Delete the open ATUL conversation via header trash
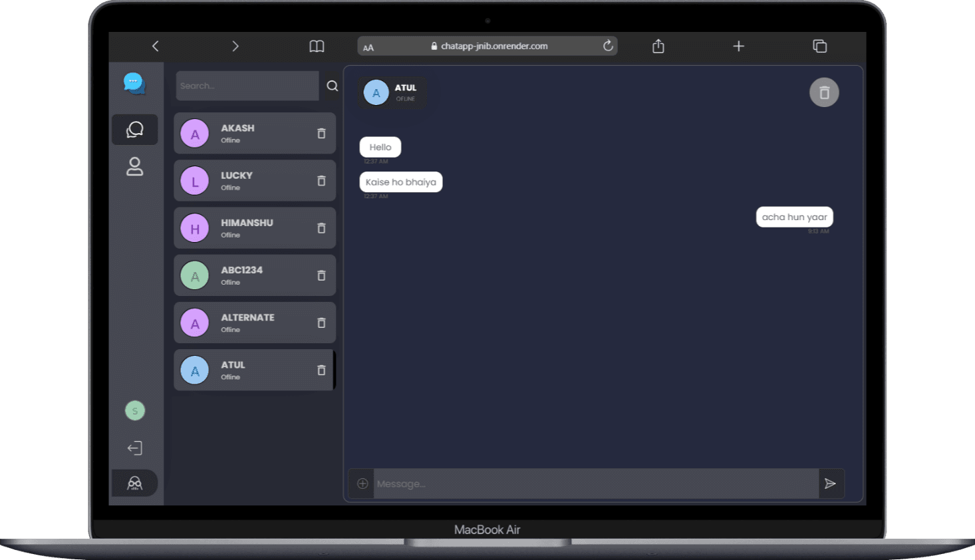Viewport: 975px width, 560px height. 824,92
